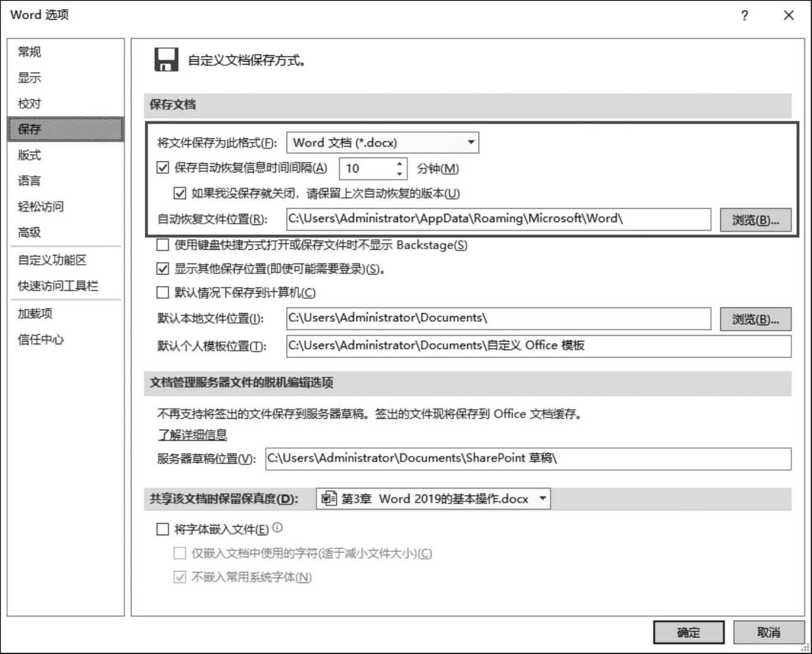Open 信任中心 category

coord(66,340)
